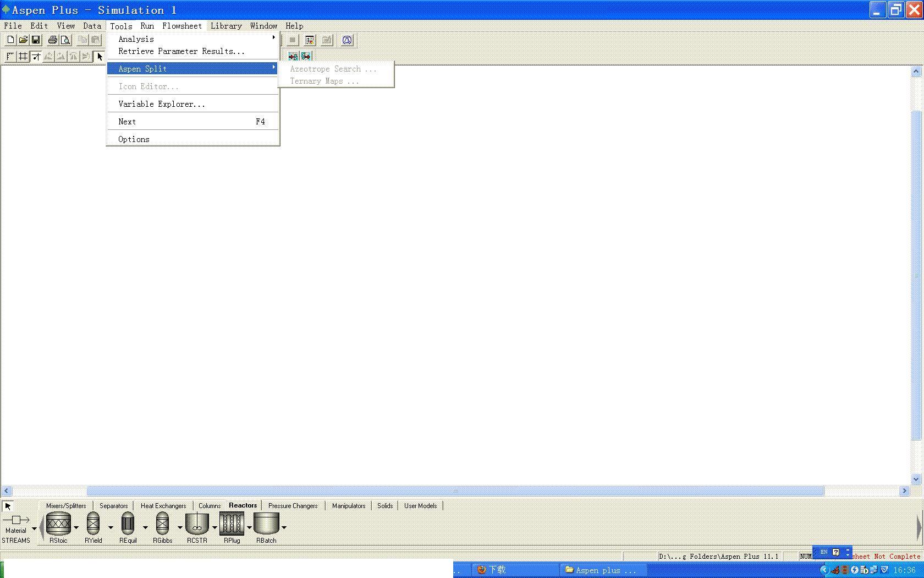Open Print Preview icon
The width and height of the screenshot is (924, 578).
(x=65, y=40)
